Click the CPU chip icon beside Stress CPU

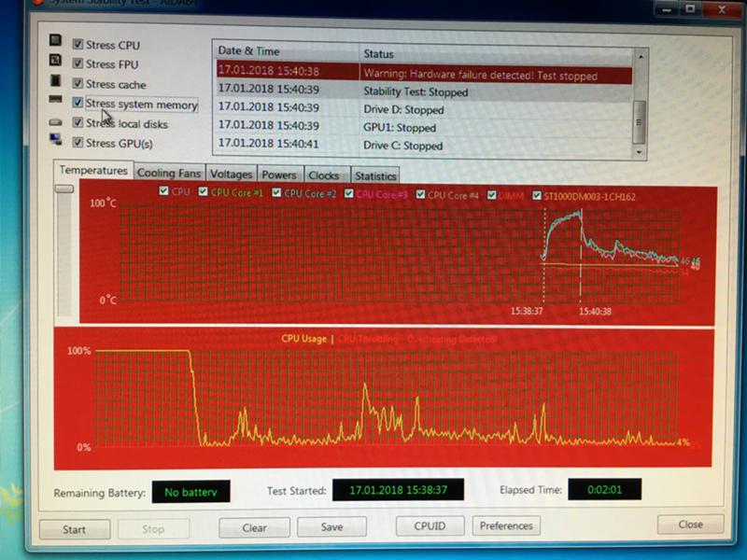pyautogui.click(x=55, y=40)
